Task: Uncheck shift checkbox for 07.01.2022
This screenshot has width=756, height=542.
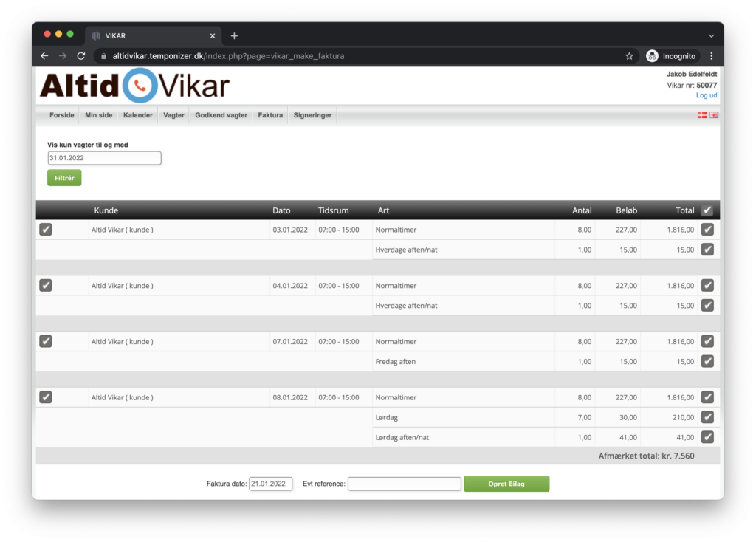Action: pyautogui.click(x=46, y=341)
